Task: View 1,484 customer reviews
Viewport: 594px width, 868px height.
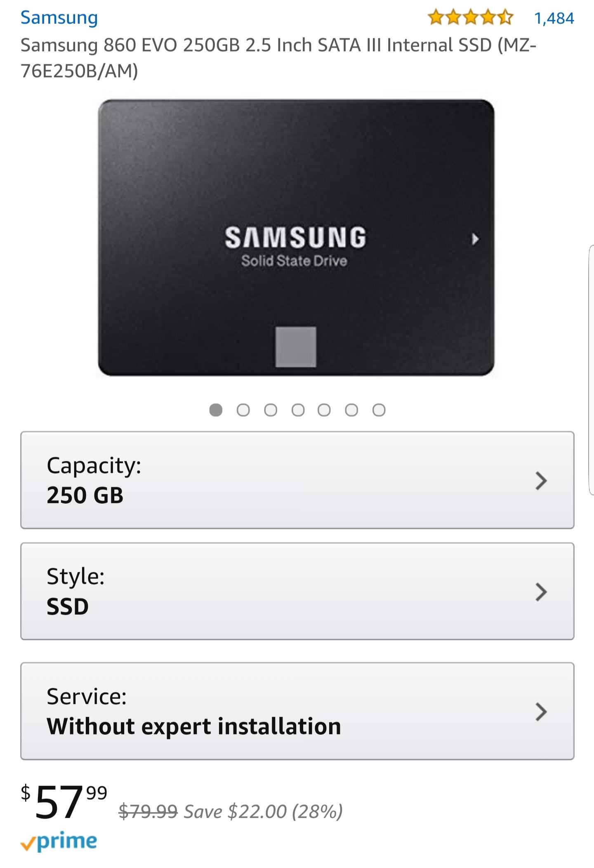Action: [556, 17]
